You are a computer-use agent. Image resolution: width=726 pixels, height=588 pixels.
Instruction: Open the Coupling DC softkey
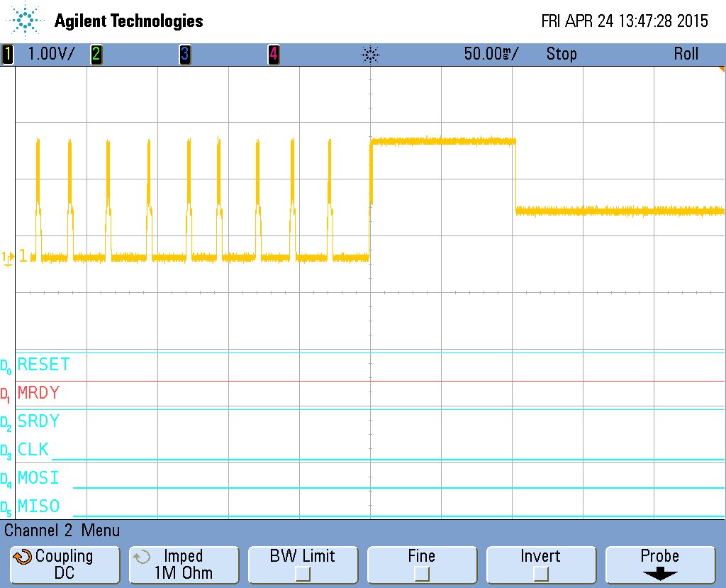(65, 565)
